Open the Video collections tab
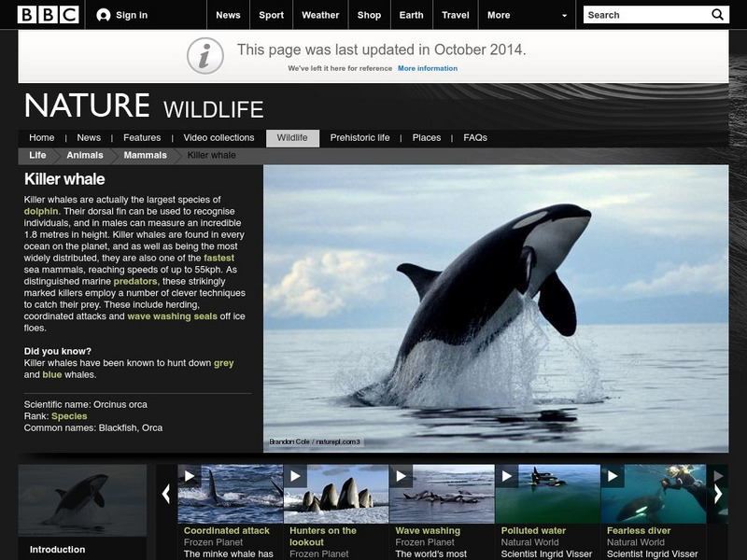Image resolution: width=747 pixels, height=560 pixels. [218, 137]
